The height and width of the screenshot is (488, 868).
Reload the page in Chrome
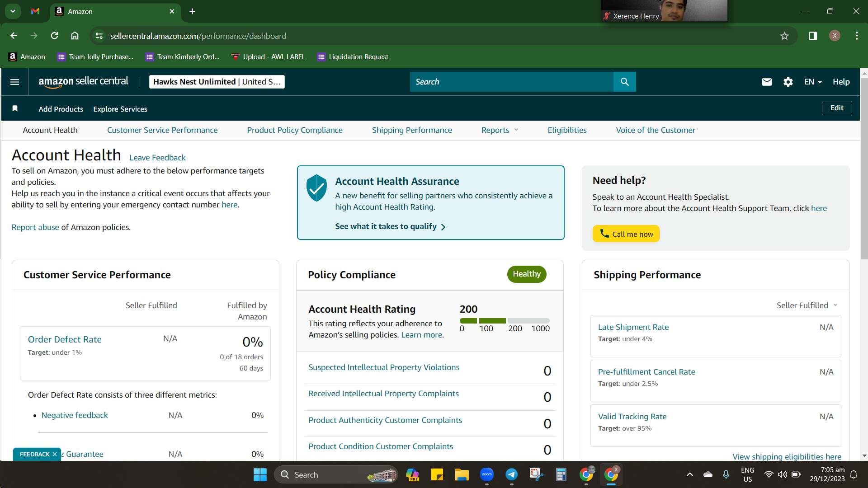coord(55,36)
